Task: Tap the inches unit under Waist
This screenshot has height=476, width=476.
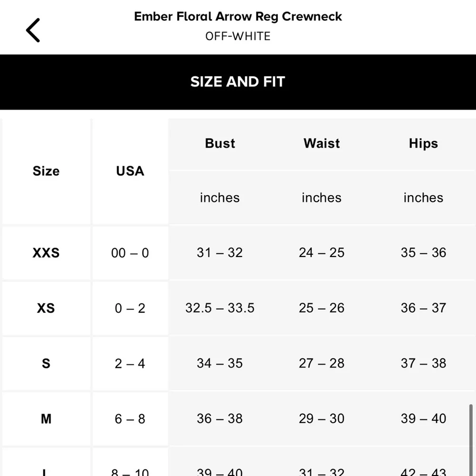Action: (322, 198)
